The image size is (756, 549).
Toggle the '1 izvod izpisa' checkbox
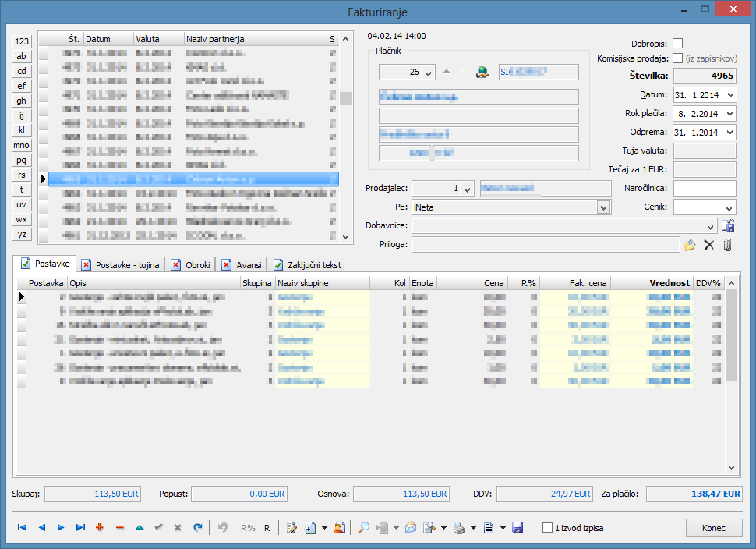pos(548,528)
